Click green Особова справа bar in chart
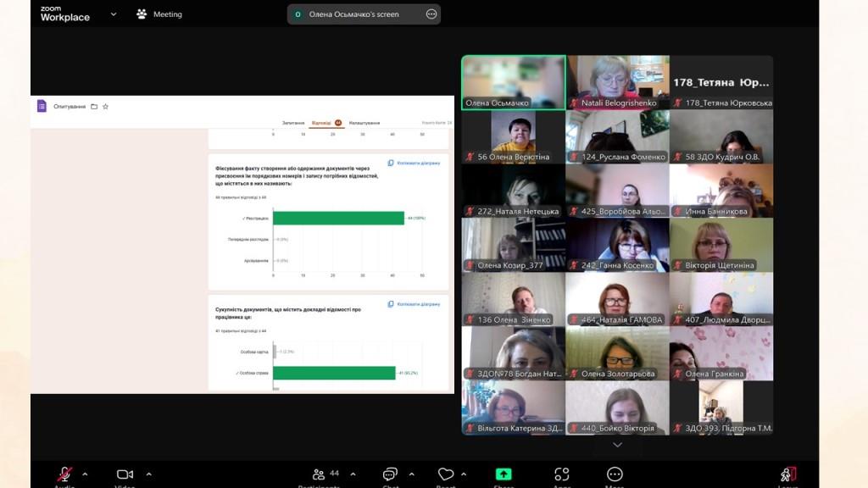The width and height of the screenshot is (868, 488). tap(334, 373)
